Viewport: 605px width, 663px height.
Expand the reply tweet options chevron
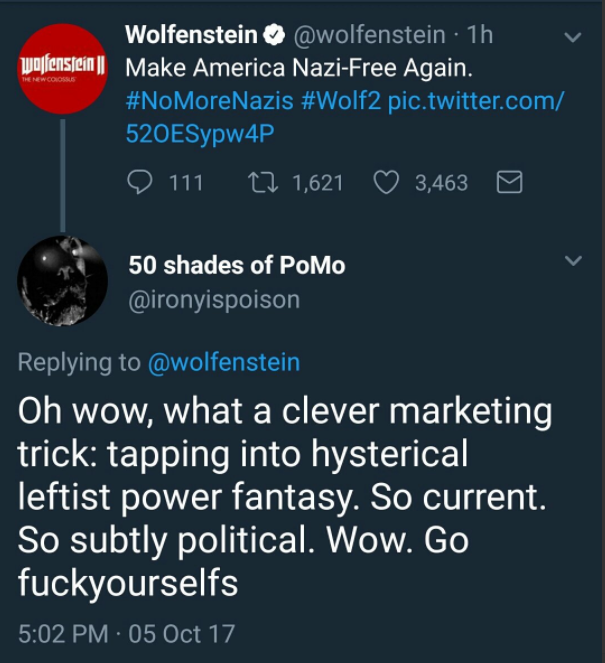point(572,261)
